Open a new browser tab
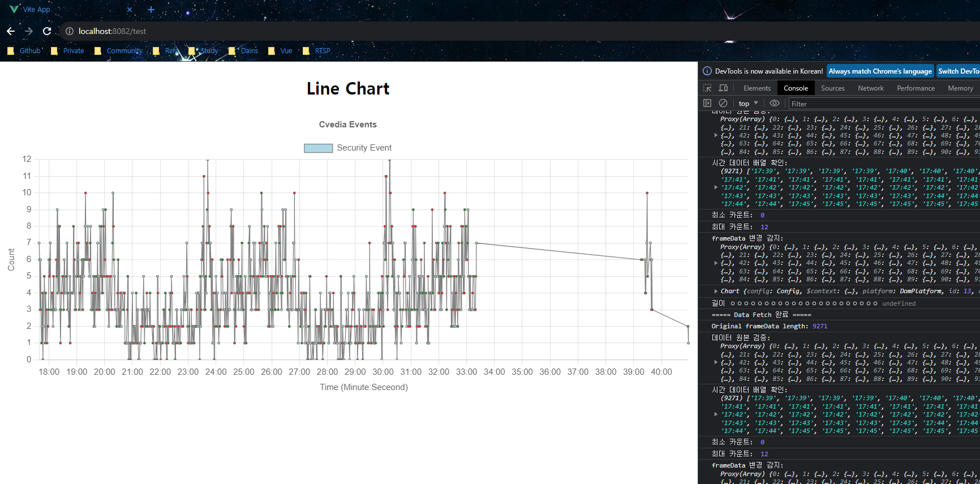980x484 pixels. 151,10
